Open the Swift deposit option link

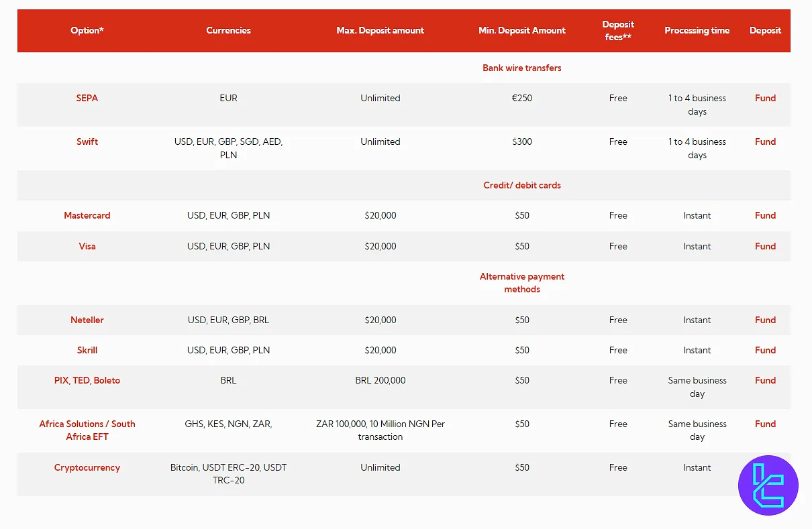[87, 141]
